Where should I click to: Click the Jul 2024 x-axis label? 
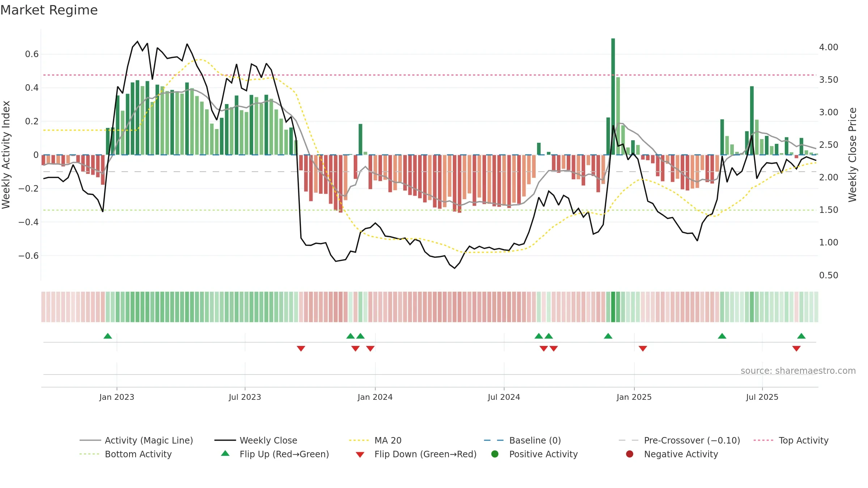(x=504, y=397)
